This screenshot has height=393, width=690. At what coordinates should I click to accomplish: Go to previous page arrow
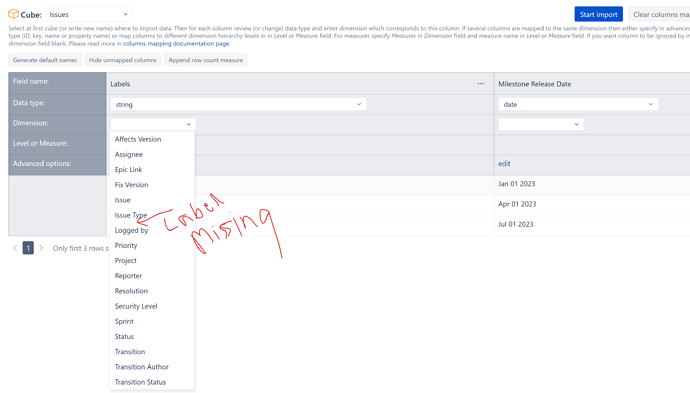coord(15,248)
